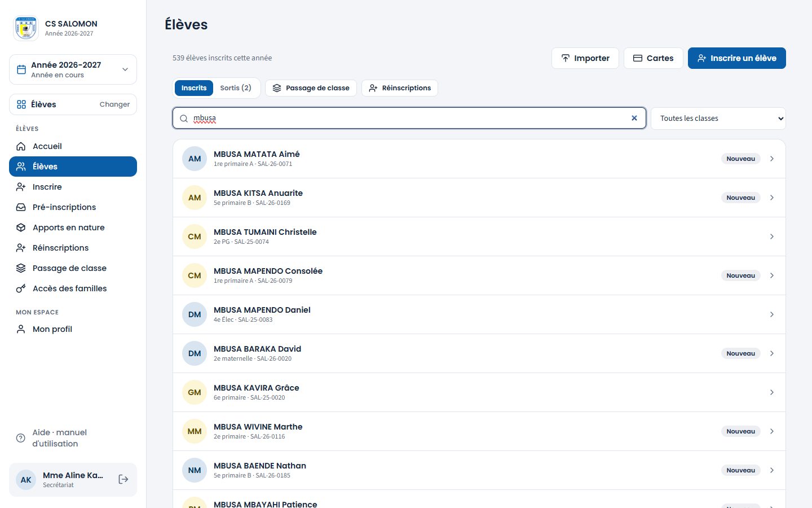Image resolution: width=812 pixels, height=508 pixels.
Task: Open MBUSA KAVIRA Grâce row chevron
Action: click(772, 392)
